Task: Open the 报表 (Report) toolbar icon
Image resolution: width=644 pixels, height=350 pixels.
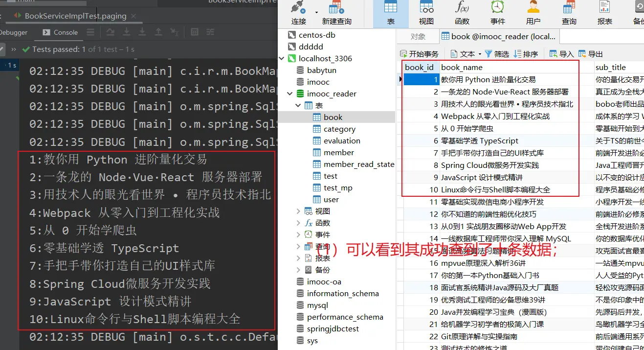Action: [x=605, y=13]
